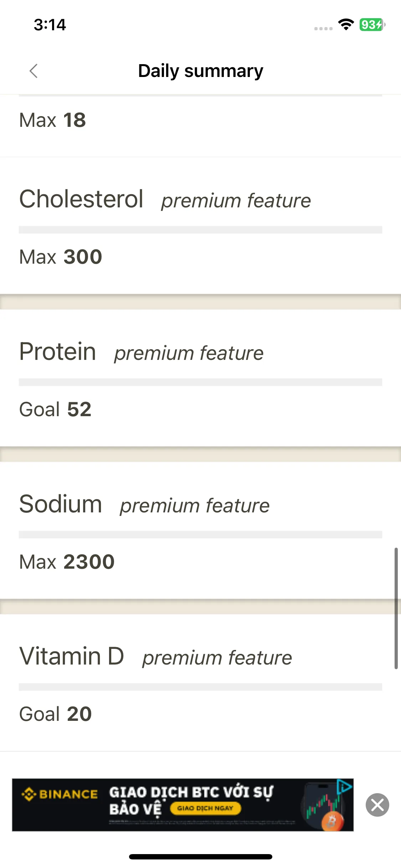Select the Goal 52 protein value
Image resolution: width=401 pixels, height=868 pixels.
pos(55,409)
